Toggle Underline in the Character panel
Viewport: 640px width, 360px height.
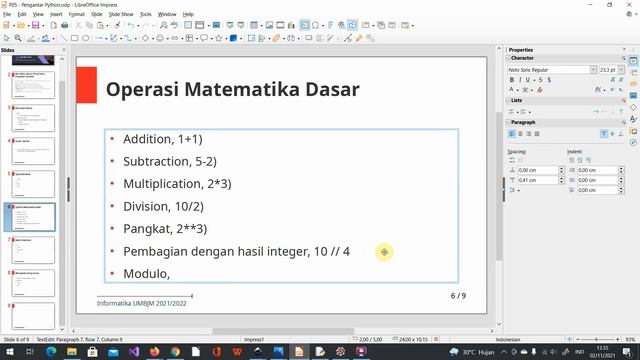[527, 80]
